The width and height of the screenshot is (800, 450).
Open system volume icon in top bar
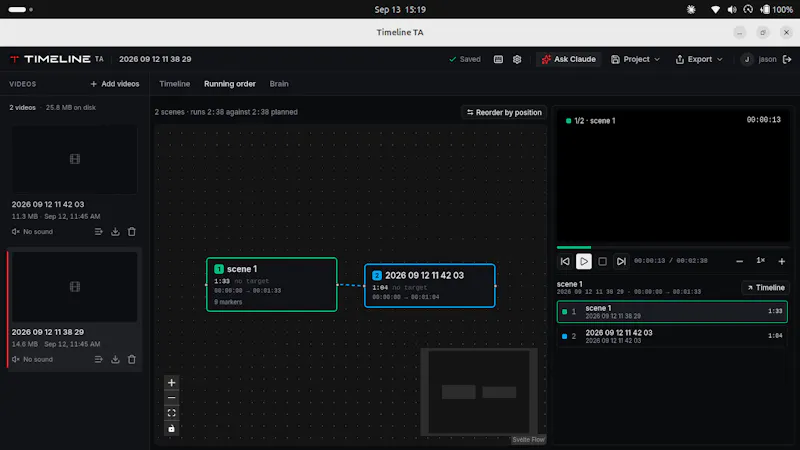(x=732, y=10)
